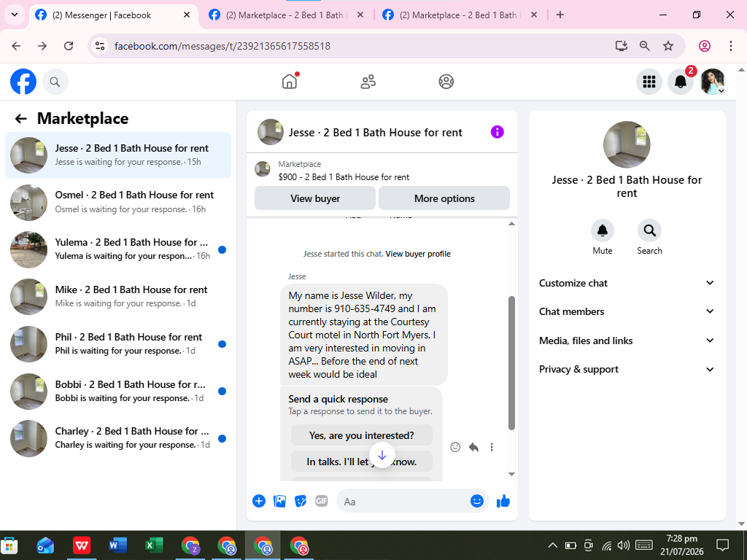Open WPS Office from the taskbar

click(82, 545)
